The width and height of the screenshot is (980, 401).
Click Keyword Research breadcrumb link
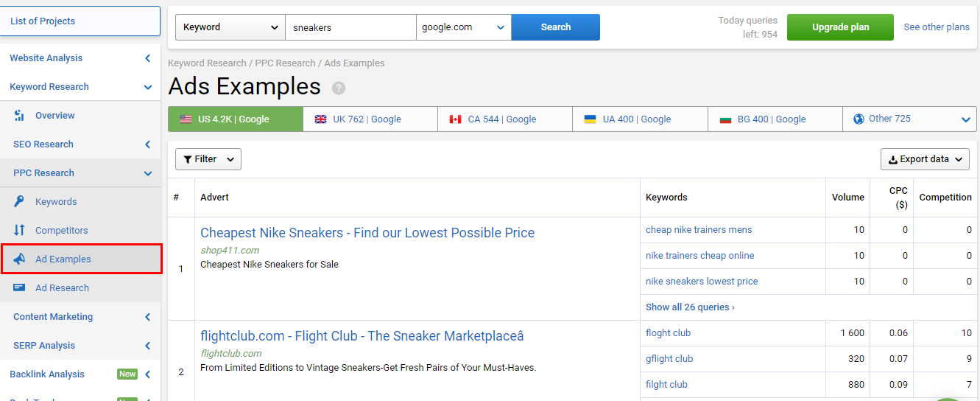[208, 63]
